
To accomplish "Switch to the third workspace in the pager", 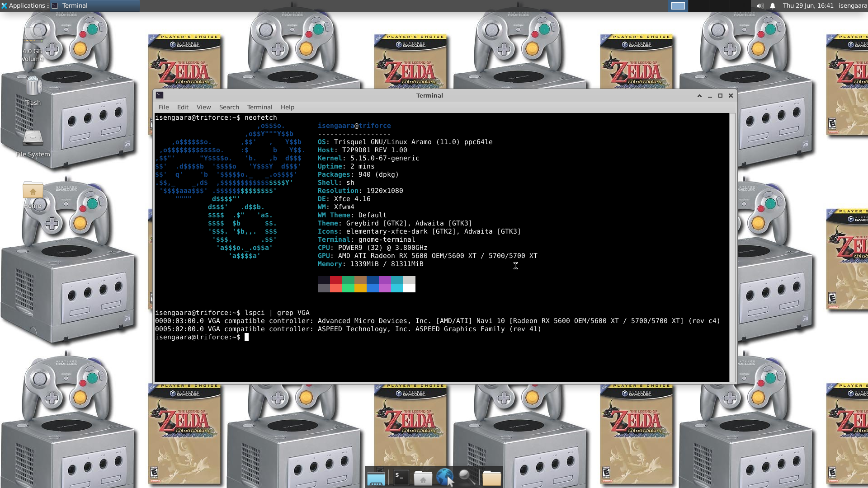I will point(719,5).
